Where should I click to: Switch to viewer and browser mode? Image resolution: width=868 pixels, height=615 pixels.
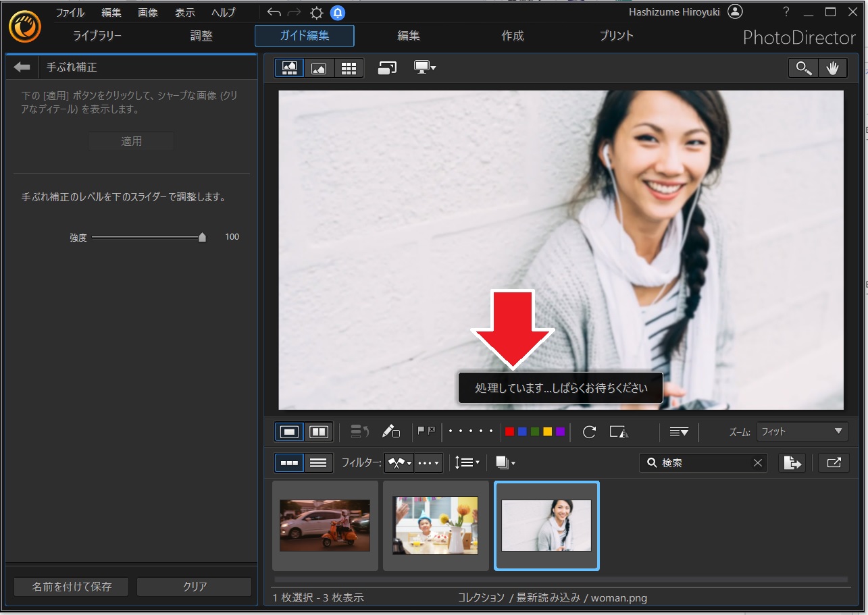(x=289, y=68)
